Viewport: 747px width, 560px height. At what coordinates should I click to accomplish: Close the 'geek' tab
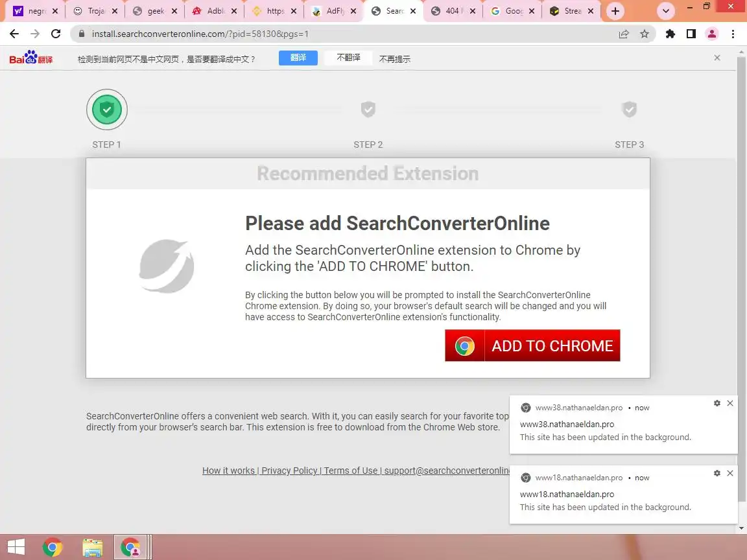click(174, 11)
